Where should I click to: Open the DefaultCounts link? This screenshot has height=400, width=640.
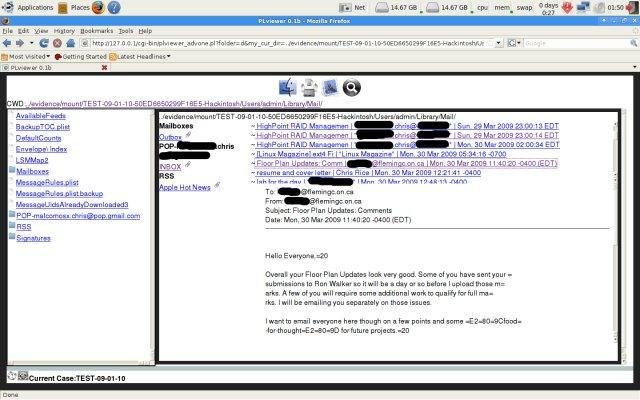point(38,138)
